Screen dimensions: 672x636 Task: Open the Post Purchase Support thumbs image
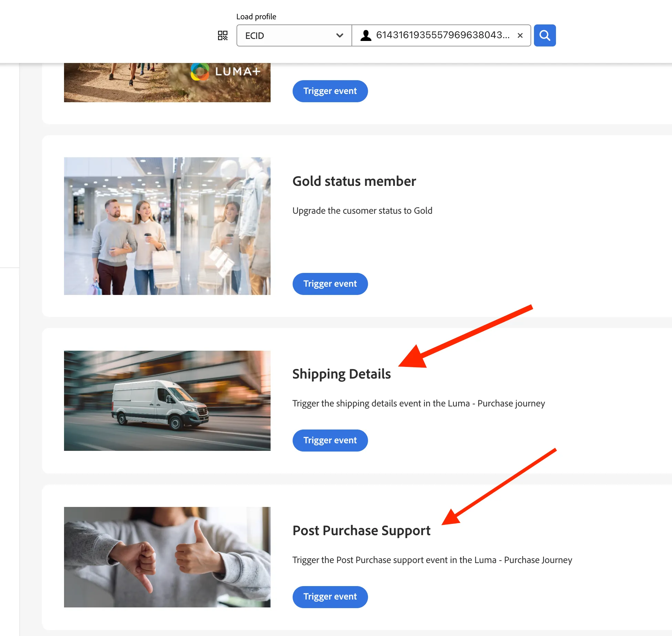(x=167, y=557)
